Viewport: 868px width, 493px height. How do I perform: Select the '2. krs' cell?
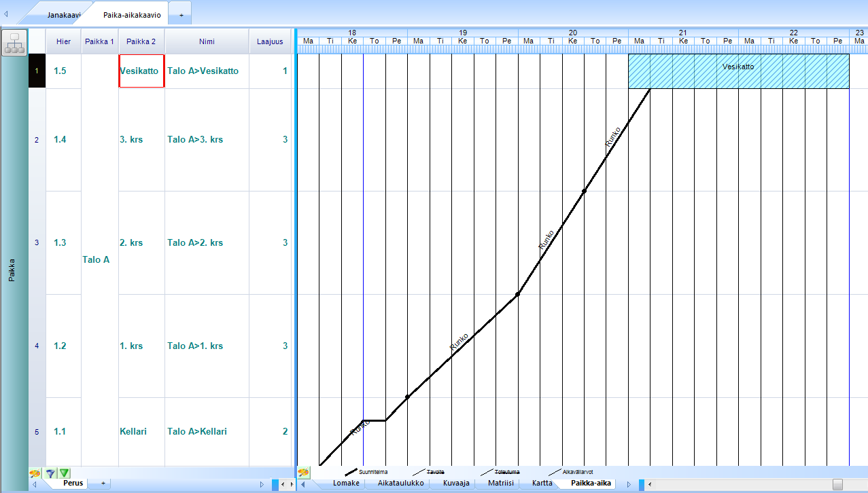pyautogui.click(x=141, y=243)
